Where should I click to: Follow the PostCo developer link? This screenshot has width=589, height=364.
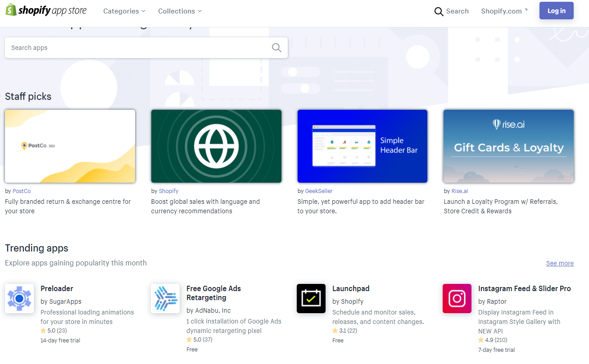tap(22, 191)
